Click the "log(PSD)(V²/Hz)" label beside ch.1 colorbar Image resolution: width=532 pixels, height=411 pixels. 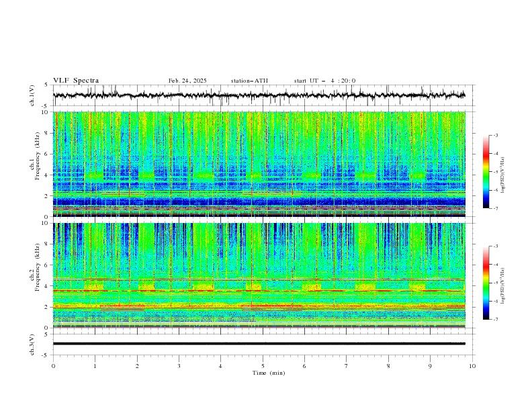tap(503, 175)
